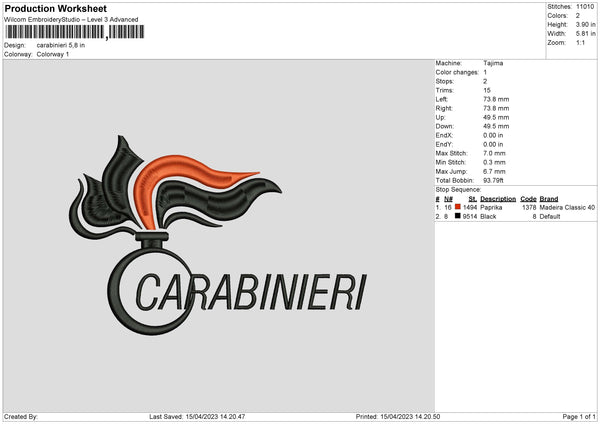
Task: Click the 'Description' column header
Action: (498, 199)
